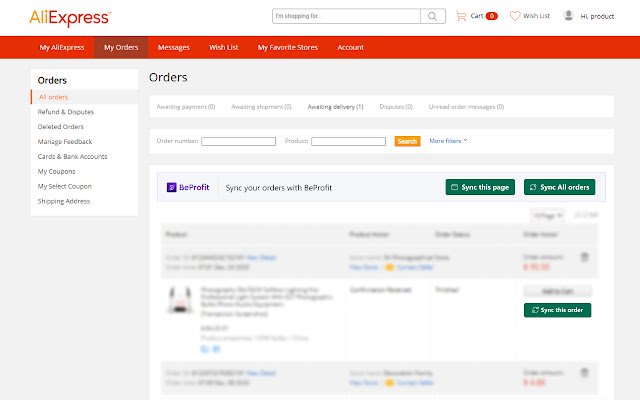
Task: Click Cart text link in header
Action: tap(477, 16)
